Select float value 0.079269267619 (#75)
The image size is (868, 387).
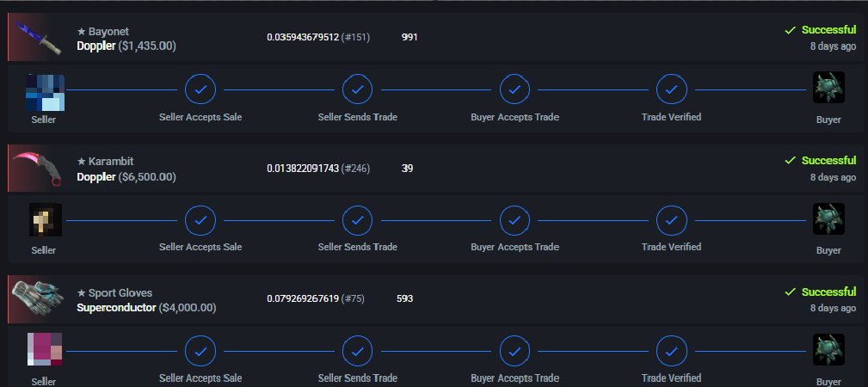pos(316,299)
